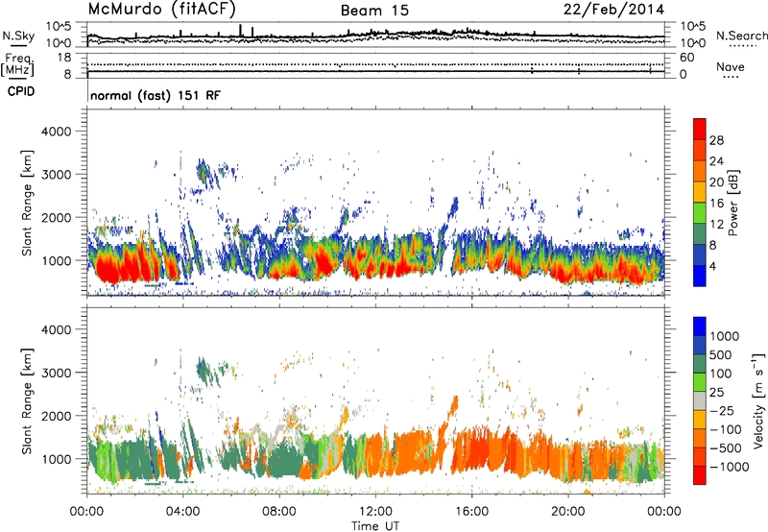Click the '60' Nave axis tick

pos(687,58)
